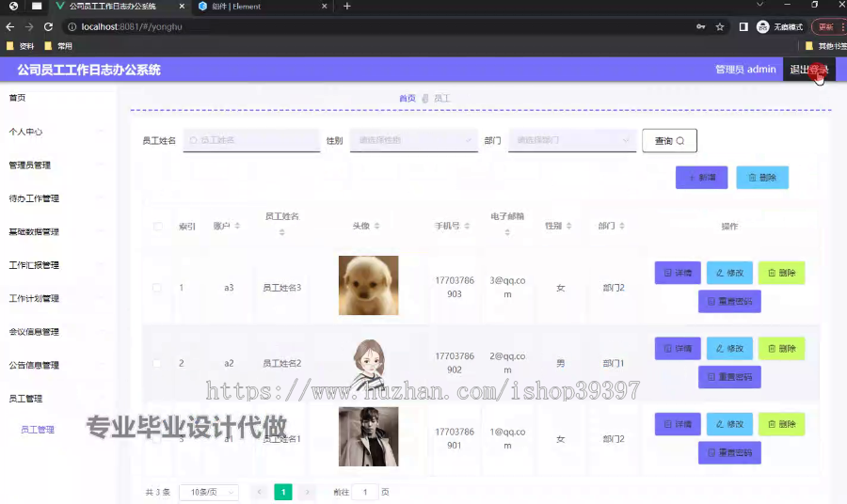Click 管理员 admin user label
The width and height of the screenshot is (847, 504).
745,69
